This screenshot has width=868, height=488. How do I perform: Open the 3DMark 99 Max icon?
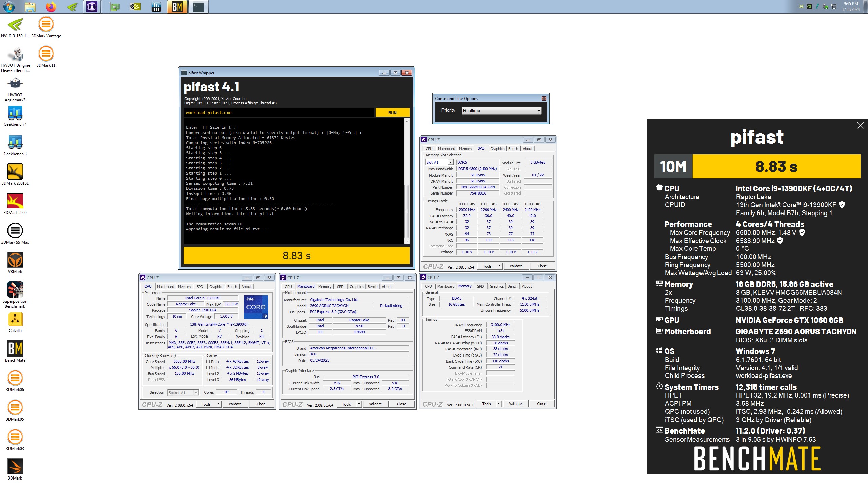pyautogui.click(x=15, y=234)
